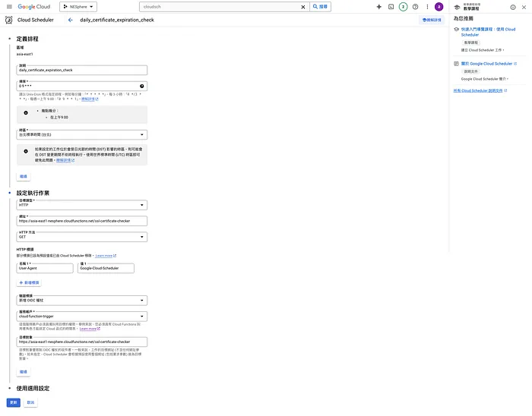The width and height of the screenshot is (532, 416).
Task: Open the timezone dropdown (Taipei)
Action: pos(82,134)
